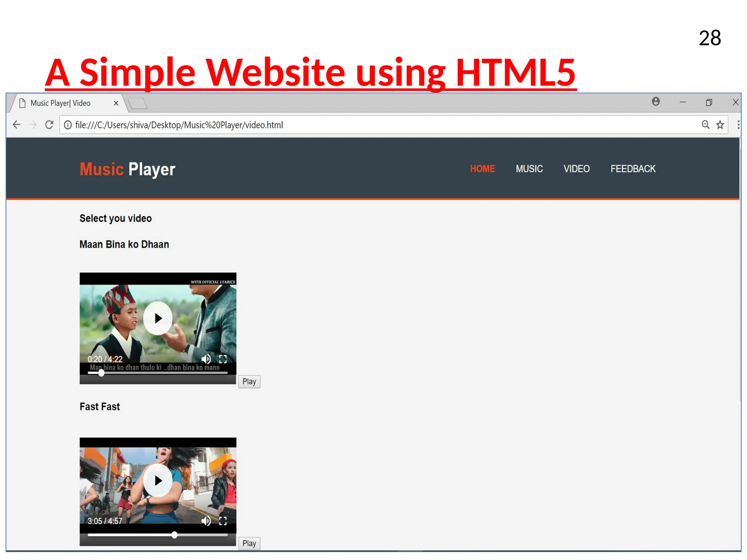Reload the page with refresh icon
The image size is (747, 560).
[x=49, y=125]
